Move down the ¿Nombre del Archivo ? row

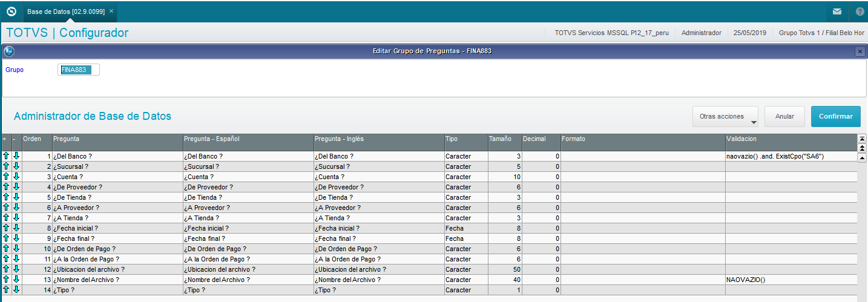pyautogui.click(x=16, y=280)
